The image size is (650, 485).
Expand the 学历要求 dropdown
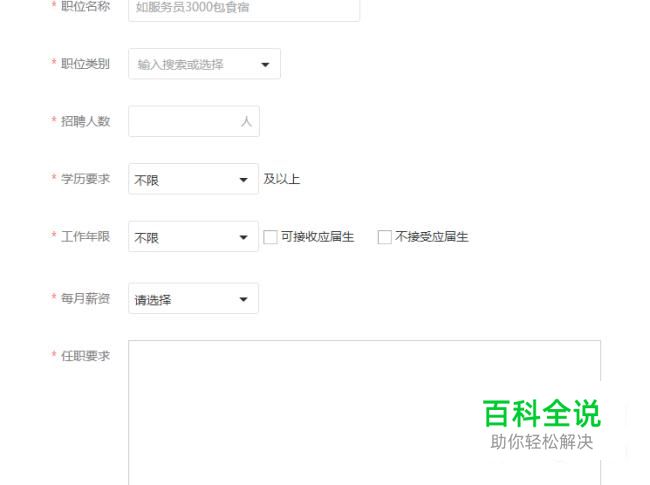click(194, 179)
